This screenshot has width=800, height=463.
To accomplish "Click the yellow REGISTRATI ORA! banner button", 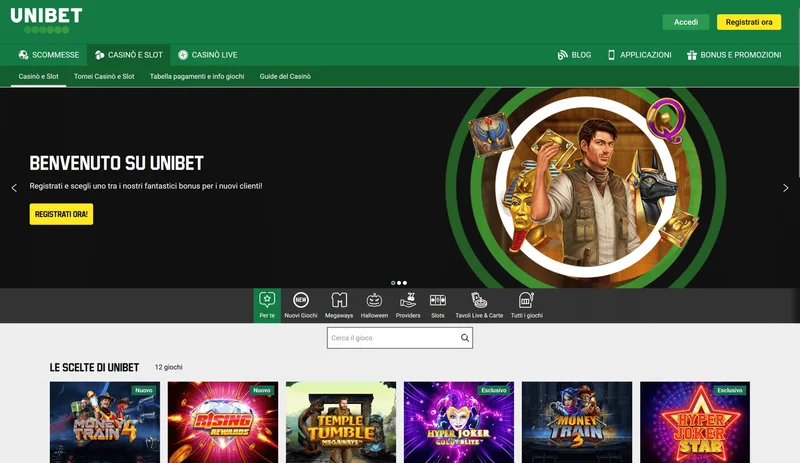I will click(x=61, y=214).
